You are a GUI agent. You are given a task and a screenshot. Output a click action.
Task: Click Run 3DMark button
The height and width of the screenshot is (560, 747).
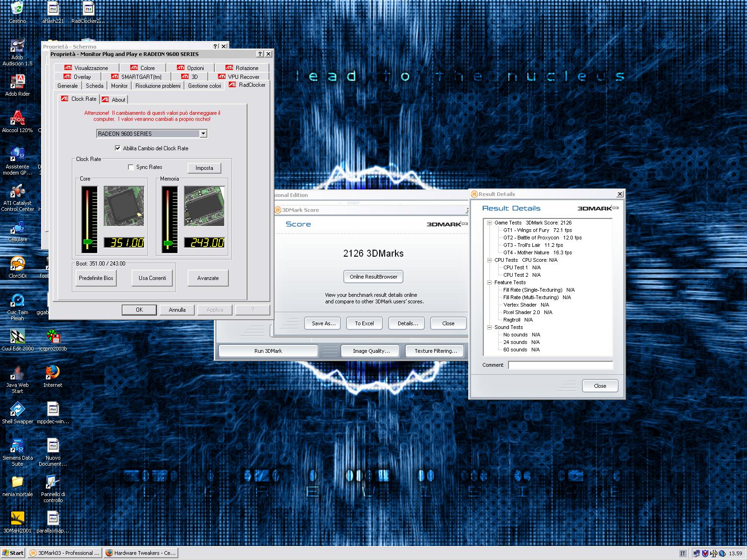point(268,351)
